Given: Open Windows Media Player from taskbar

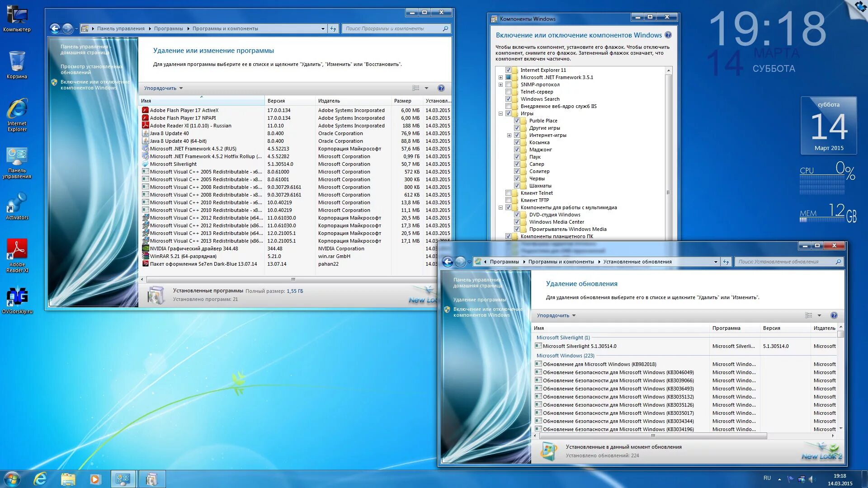Looking at the screenshot, I should pos(95,479).
